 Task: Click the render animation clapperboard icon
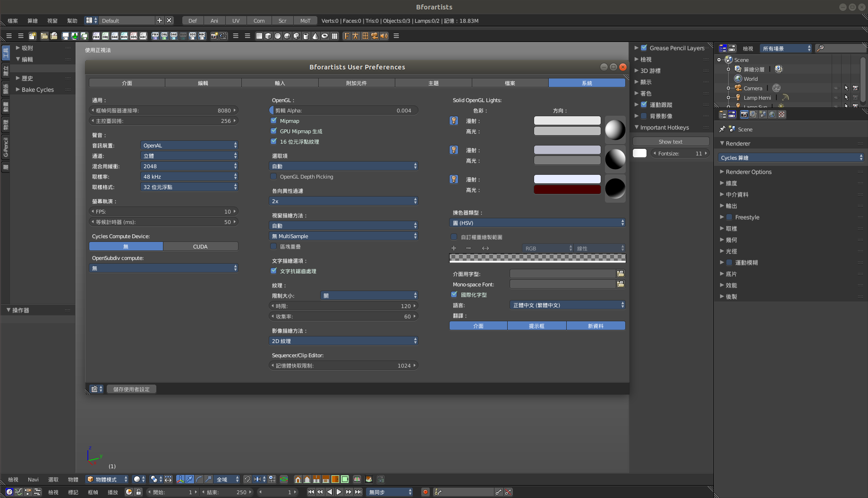(x=223, y=36)
